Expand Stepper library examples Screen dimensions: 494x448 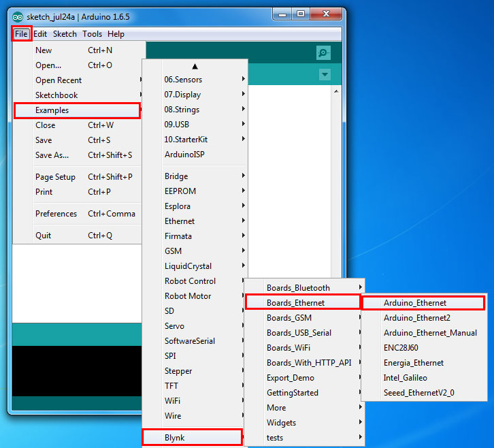[x=194, y=371]
